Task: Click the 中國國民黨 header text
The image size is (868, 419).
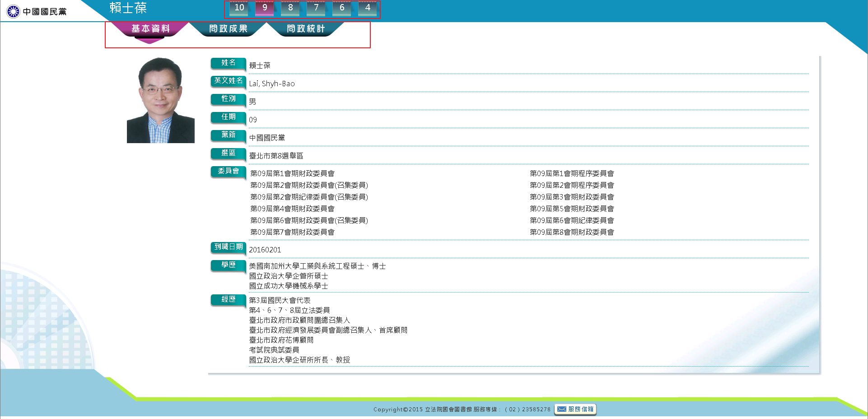Action: click(x=44, y=12)
